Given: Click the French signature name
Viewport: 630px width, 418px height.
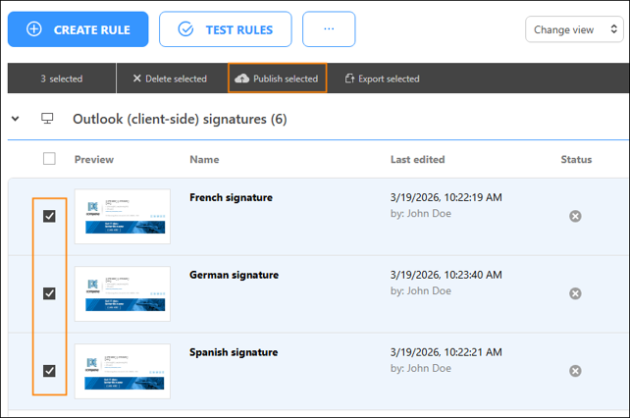Looking at the screenshot, I should pos(231,197).
